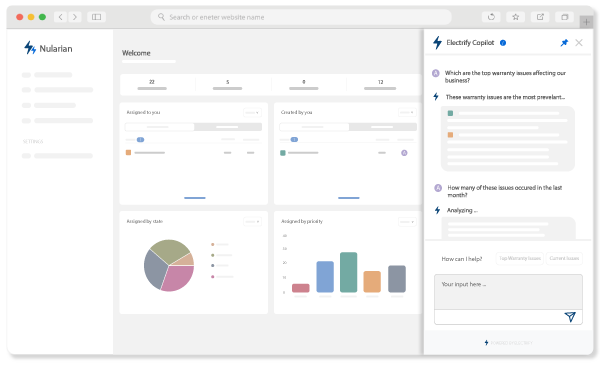
Task: Select the gray bar in the priority chart
Action: (x=397, y=279)
